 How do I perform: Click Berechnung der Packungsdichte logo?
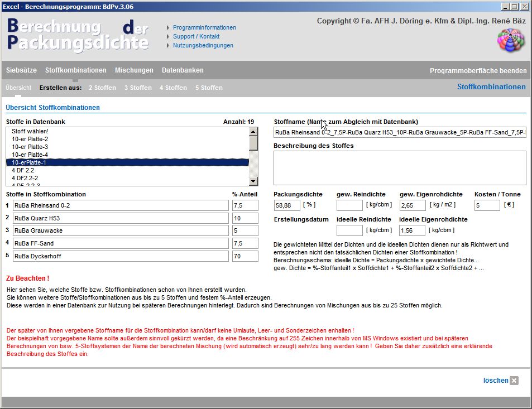click(x=78, y=35)
